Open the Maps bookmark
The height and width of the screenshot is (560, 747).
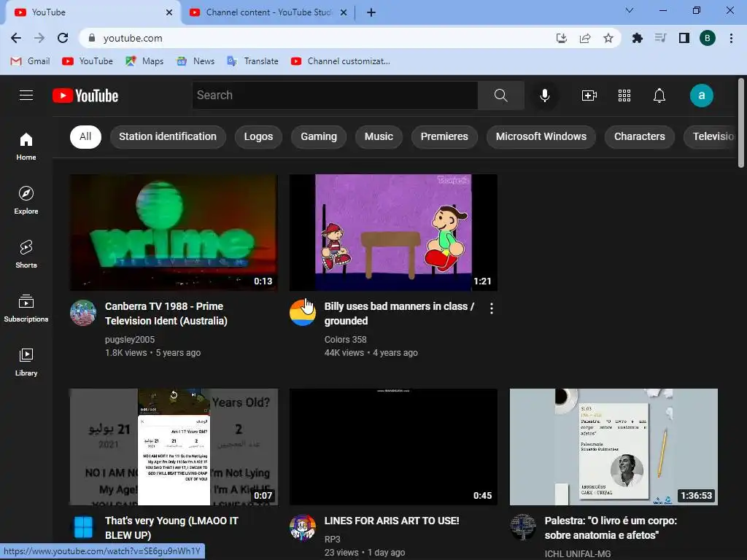[x=145, y=61]
